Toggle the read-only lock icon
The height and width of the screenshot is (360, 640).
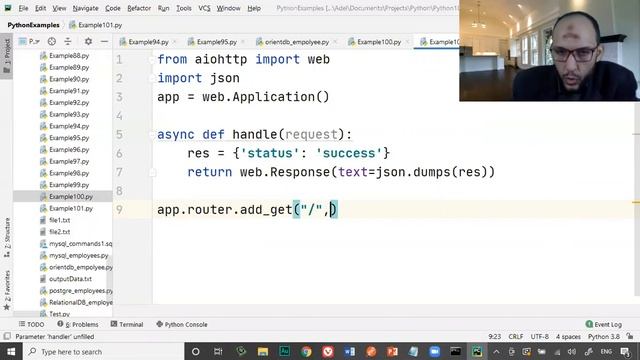[x=630, y=337]
